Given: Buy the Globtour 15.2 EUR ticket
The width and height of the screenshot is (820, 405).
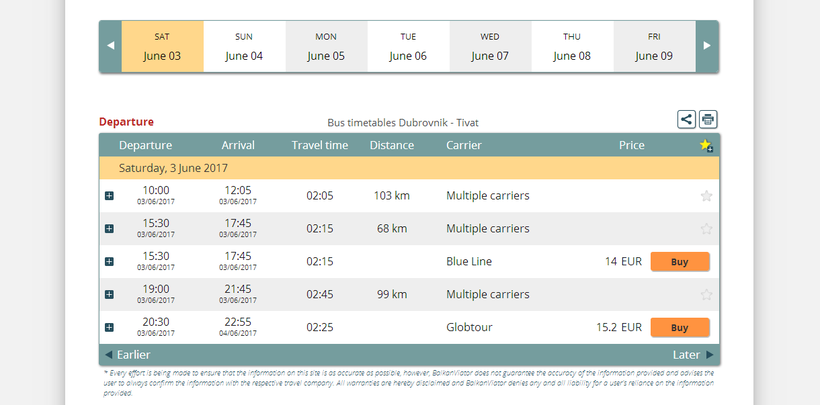Looking at the screenshot, I should (680, 328).
